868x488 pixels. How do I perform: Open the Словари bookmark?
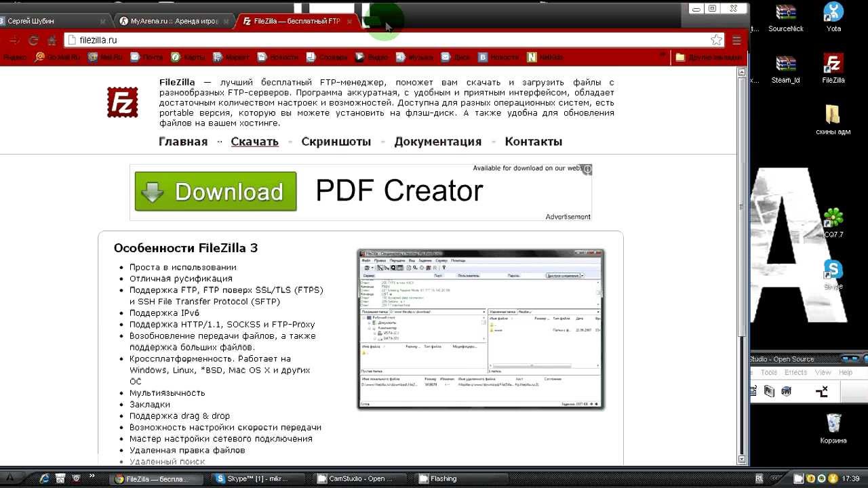(326, 58)
